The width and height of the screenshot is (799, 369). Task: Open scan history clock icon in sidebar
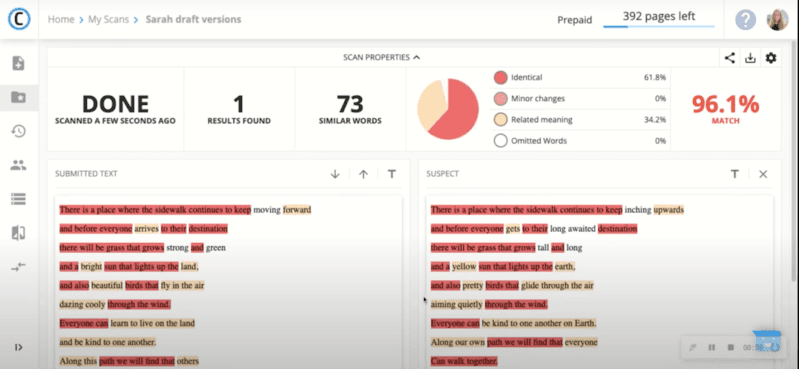pos(18,131)
